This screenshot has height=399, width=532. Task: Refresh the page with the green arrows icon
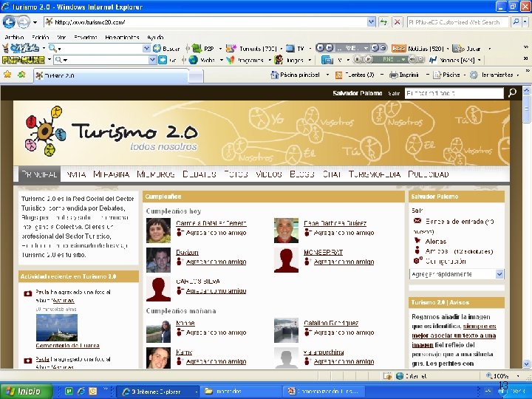point(384,22)
